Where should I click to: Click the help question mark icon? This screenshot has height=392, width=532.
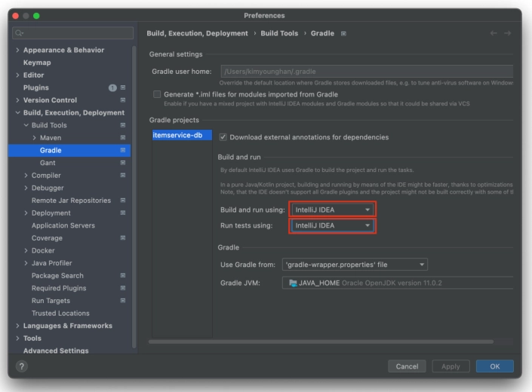(x=21, y=366)
